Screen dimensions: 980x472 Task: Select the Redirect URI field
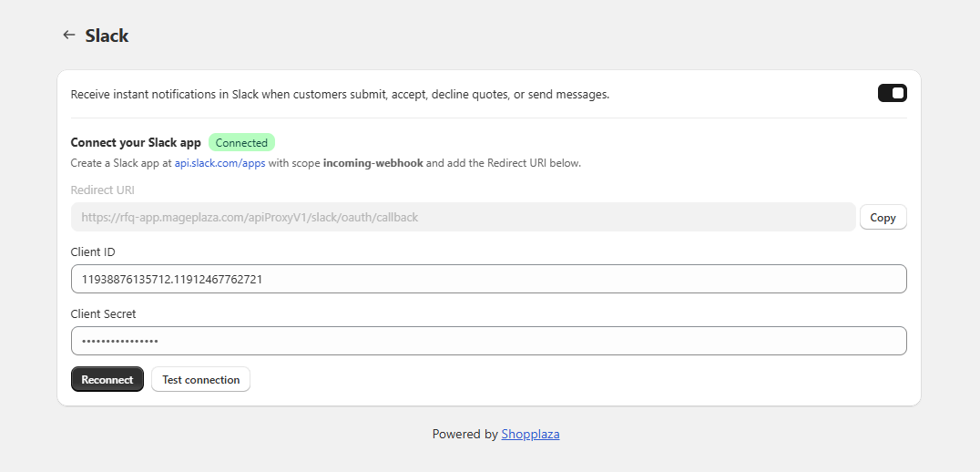pos(463,217)
